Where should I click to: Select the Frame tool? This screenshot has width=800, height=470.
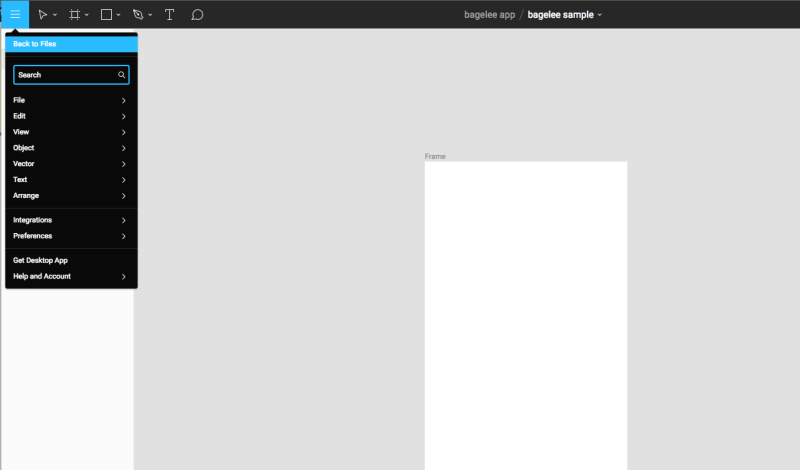click(74, 15)
